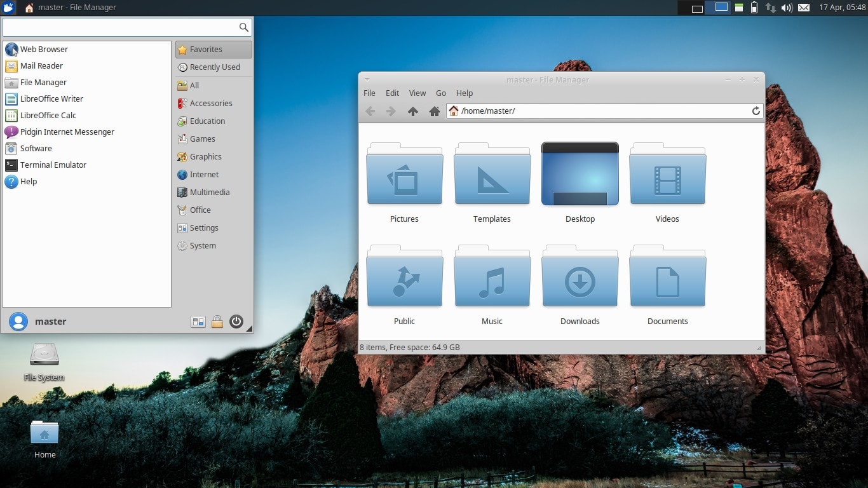Click the Home button in the toolbar
The height and width of the screenshot is (488, 868).
pos(435,111)
